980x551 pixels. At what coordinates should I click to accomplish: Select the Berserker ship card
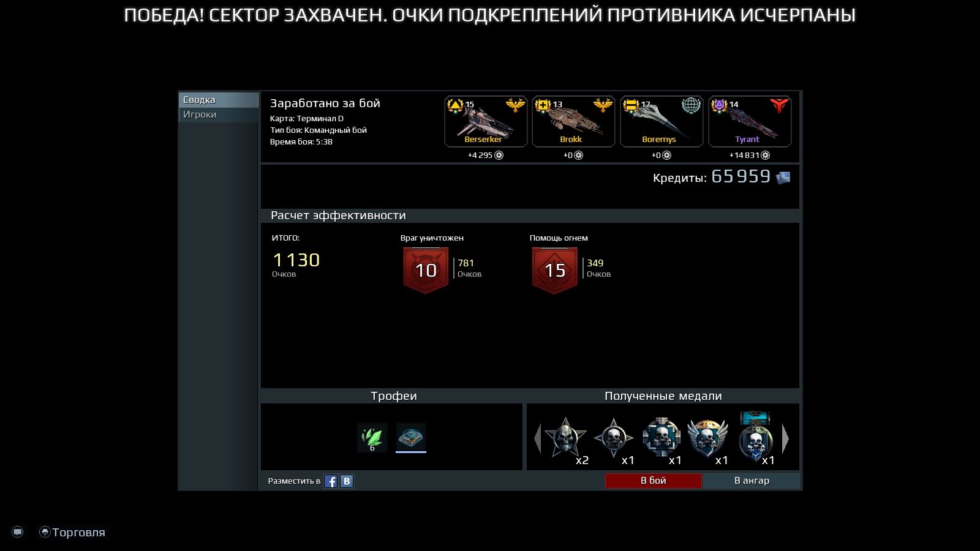[x=485, y=122]
